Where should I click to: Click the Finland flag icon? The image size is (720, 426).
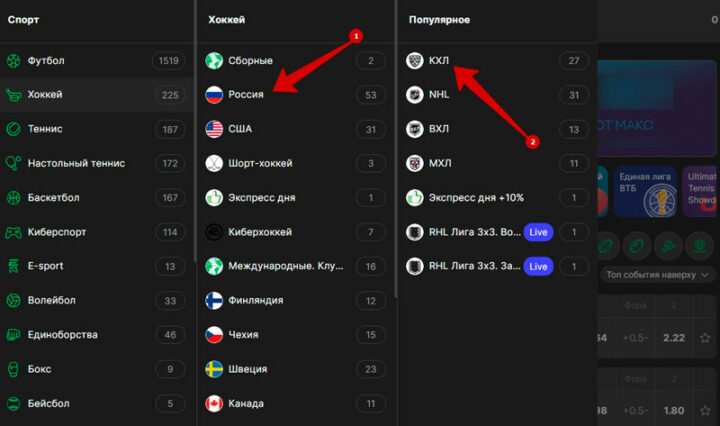pos(214,300)
